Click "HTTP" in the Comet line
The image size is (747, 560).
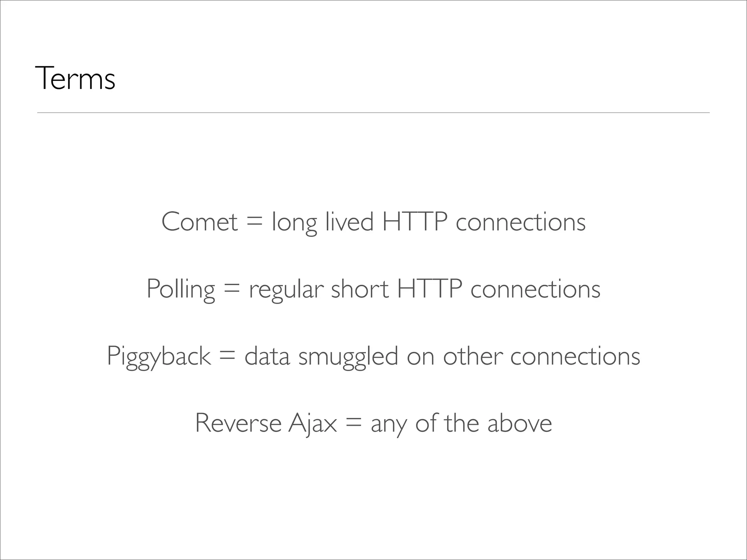point(415,221)
